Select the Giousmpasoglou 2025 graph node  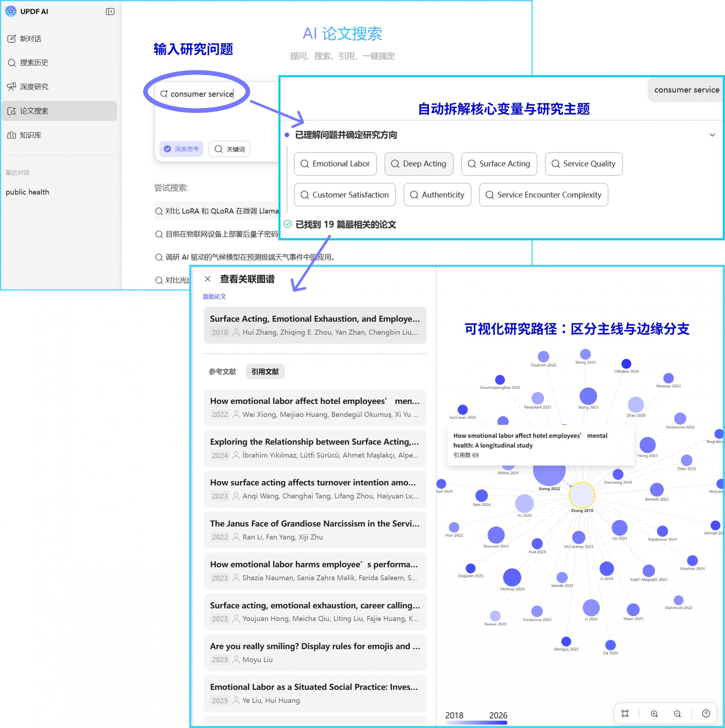pos(500,379)
